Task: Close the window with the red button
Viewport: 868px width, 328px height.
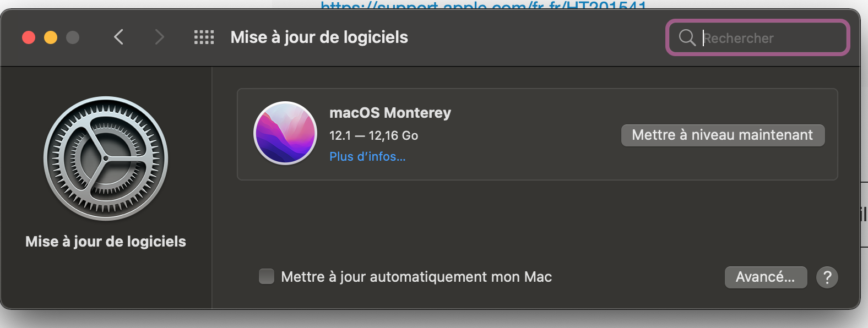Action: point(29,37)
